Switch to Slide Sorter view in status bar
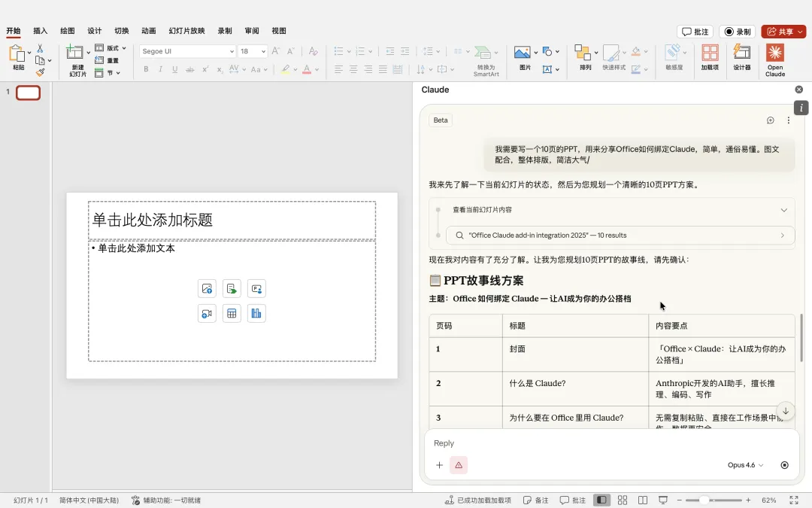The image size is (812, 508). point(623,500)
